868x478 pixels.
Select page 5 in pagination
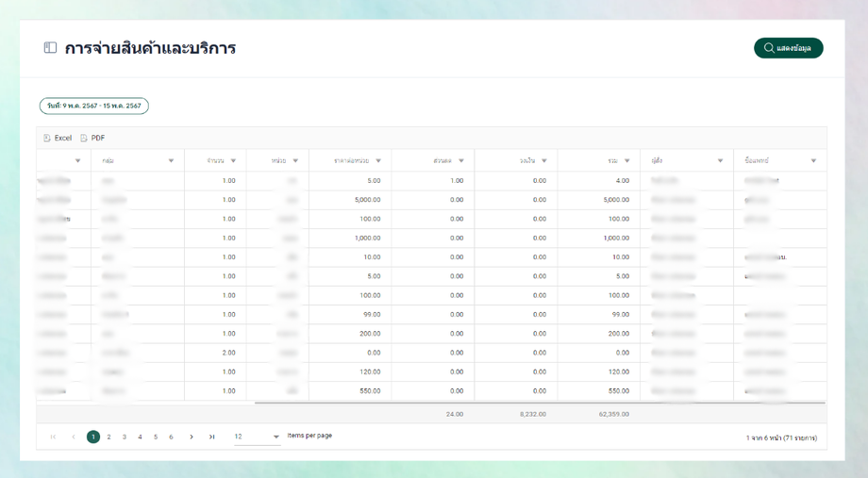click(156, 437)
